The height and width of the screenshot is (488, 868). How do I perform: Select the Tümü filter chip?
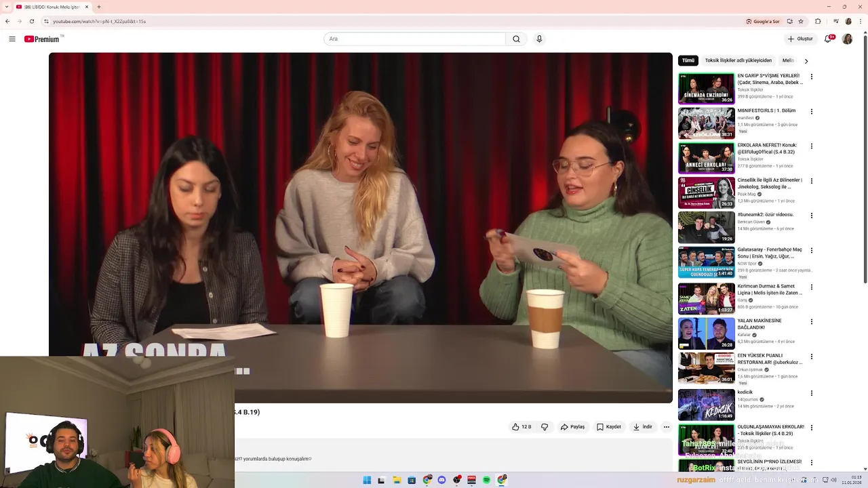pos(688,60)
